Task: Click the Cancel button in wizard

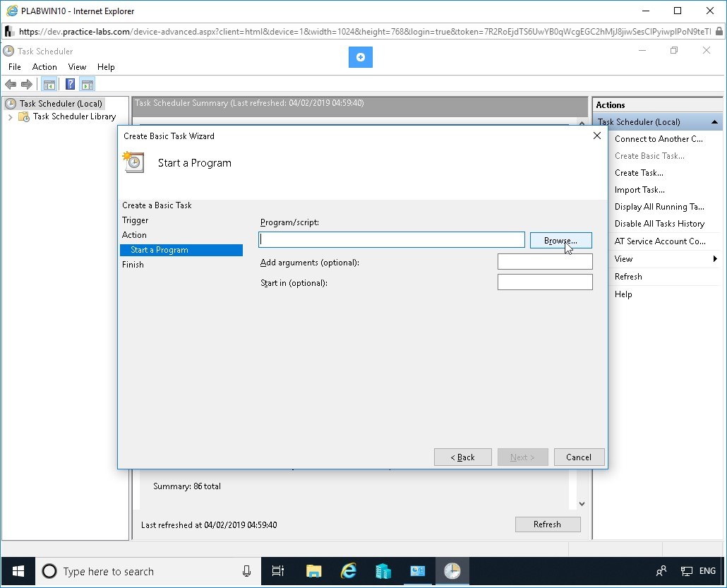Action: point(579,457)
